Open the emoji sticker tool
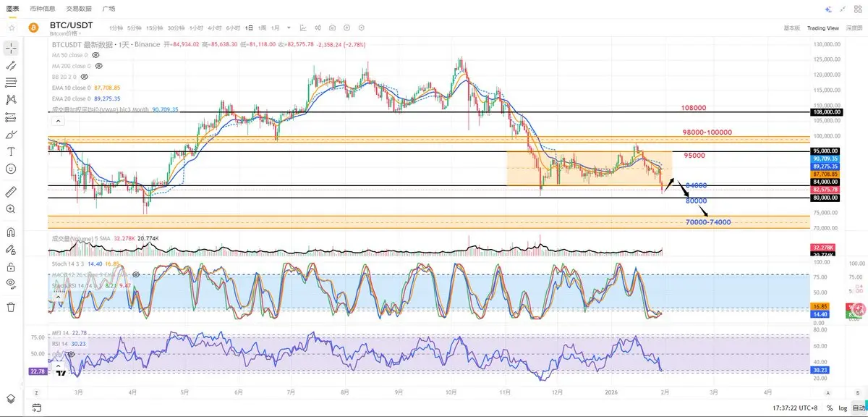 click(11, 169)
